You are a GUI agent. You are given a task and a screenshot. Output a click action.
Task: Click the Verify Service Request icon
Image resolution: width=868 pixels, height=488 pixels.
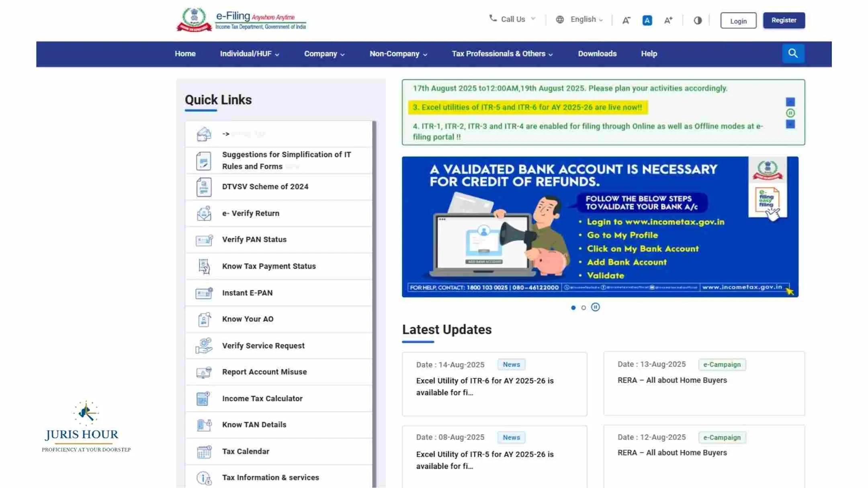point(204,346)
